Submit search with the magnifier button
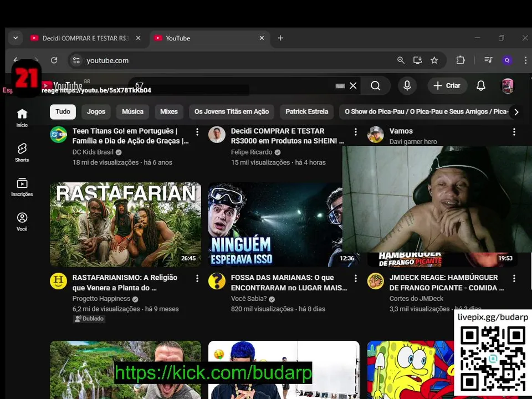The image size is (532, 399). (x=375, y=85)
